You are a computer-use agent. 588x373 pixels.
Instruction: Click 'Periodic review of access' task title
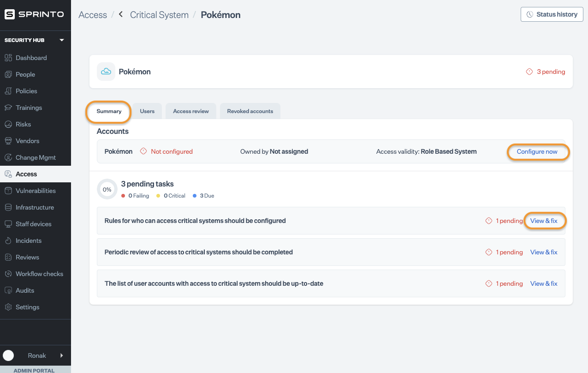tap(199, 252)
